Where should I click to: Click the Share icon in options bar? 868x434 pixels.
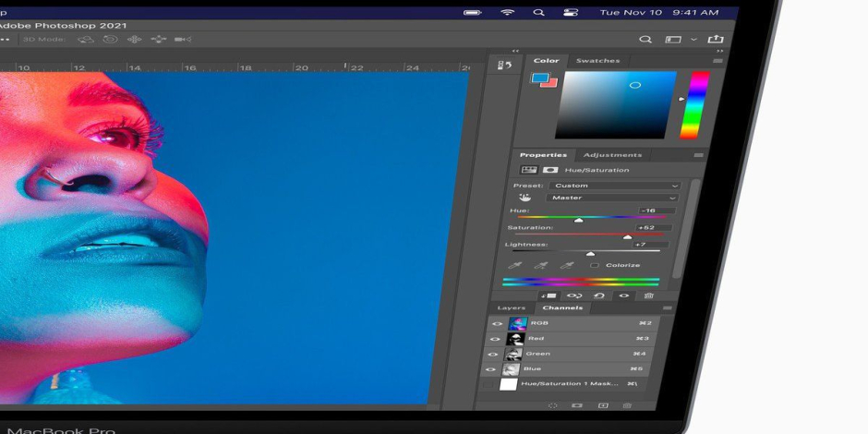click(x=715, y=40)
